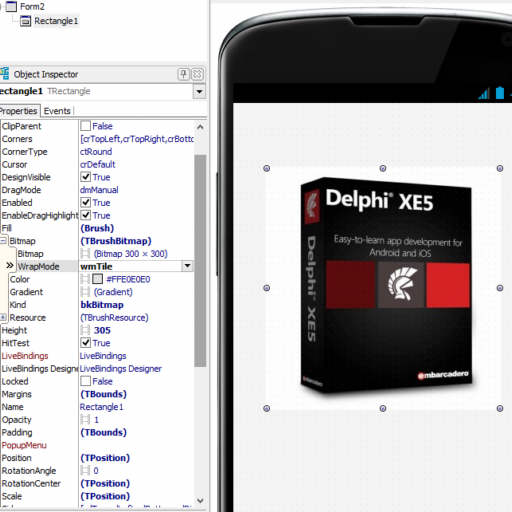Open the component selector dropdown for Rectangle1

tap(199, 91)
